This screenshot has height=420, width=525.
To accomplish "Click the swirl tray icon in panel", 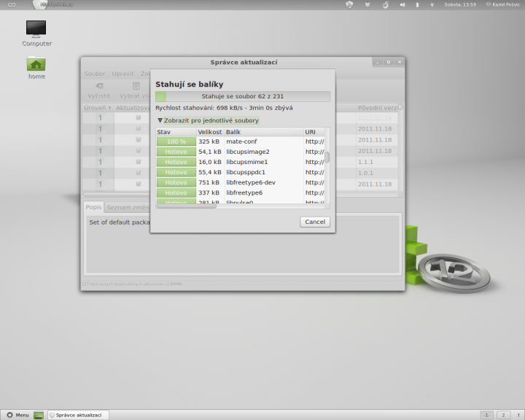I will [386, 4].
